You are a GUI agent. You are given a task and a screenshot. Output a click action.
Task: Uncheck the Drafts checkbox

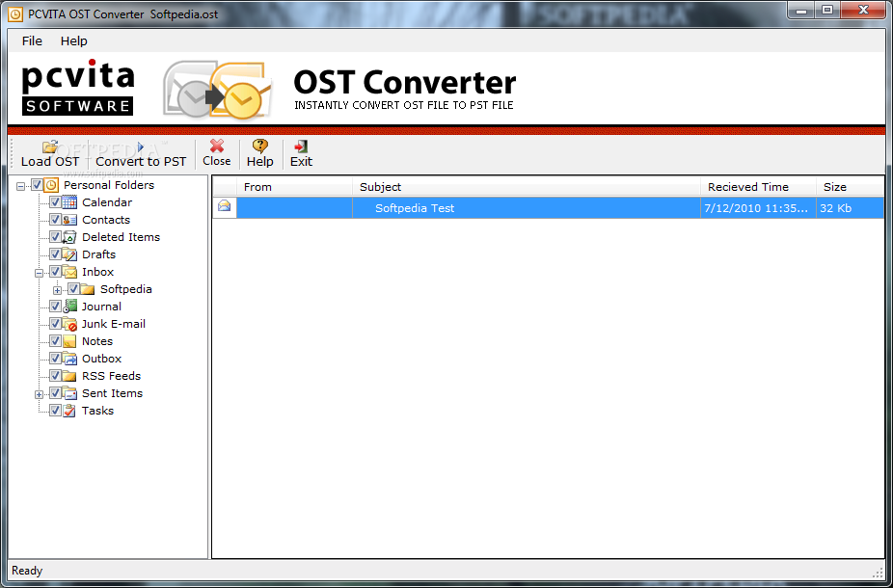(55, 254)
